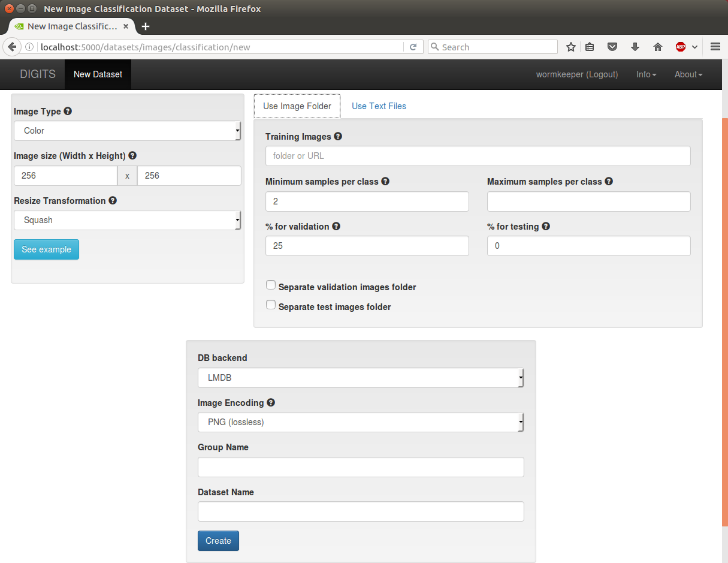Close the New Image Classification tab

click(126, 26)
